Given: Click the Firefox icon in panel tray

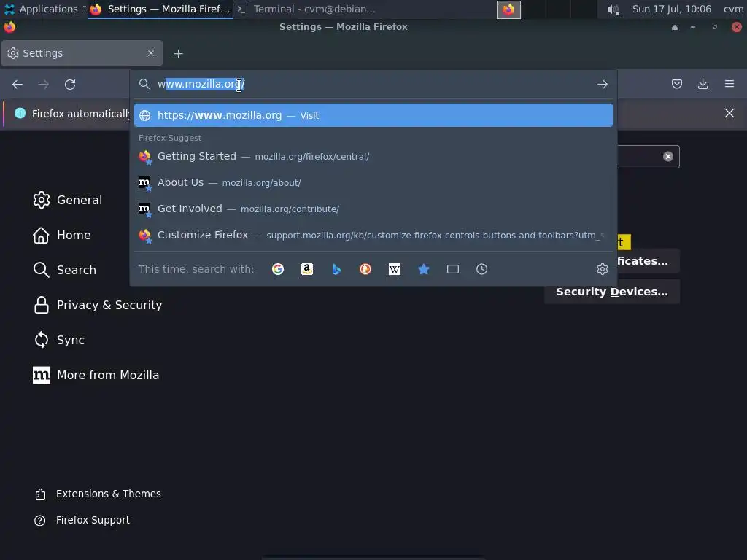Looking at the screenshot, I should pos(508,9).
